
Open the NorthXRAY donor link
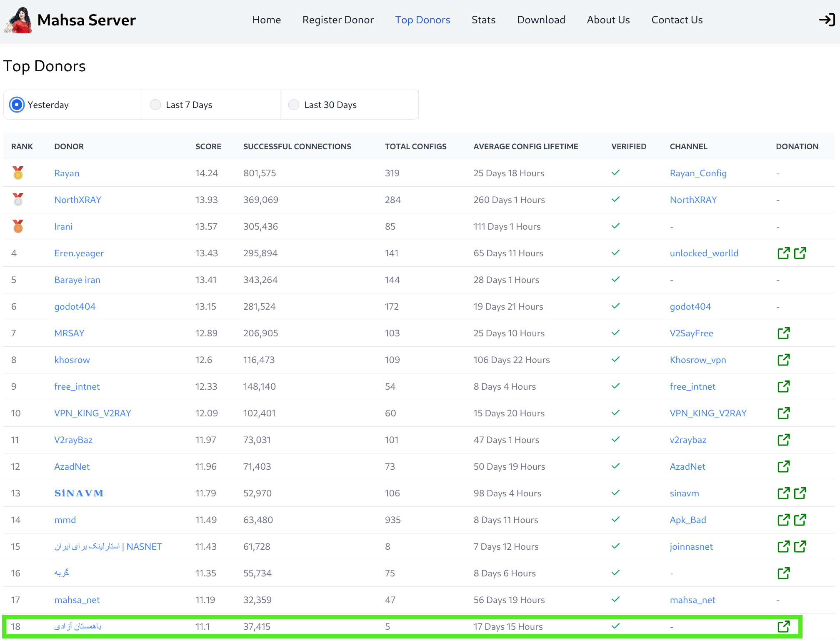pos(78,200)
